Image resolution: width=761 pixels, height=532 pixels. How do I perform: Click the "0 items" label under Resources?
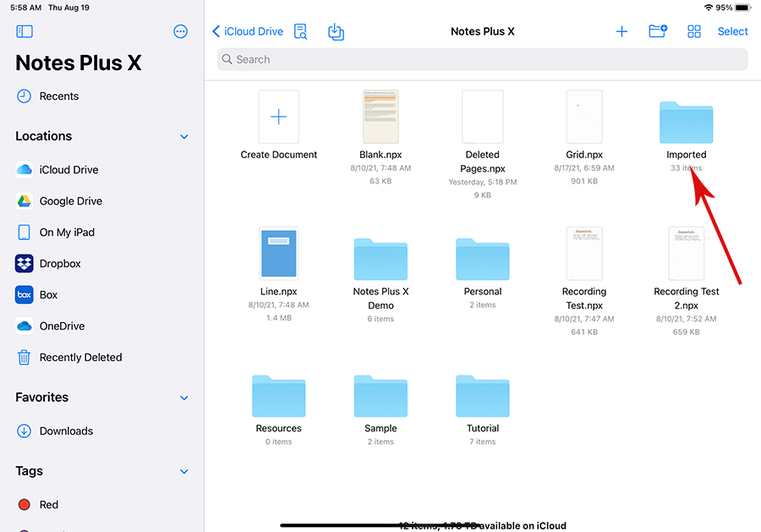click(x=278, y=442)
